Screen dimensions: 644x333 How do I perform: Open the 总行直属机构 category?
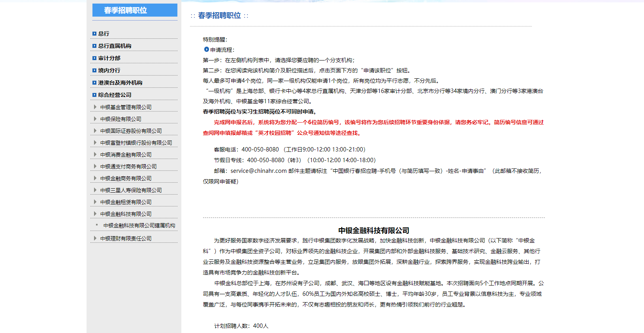pyautogui.click(x=115, y=46)
